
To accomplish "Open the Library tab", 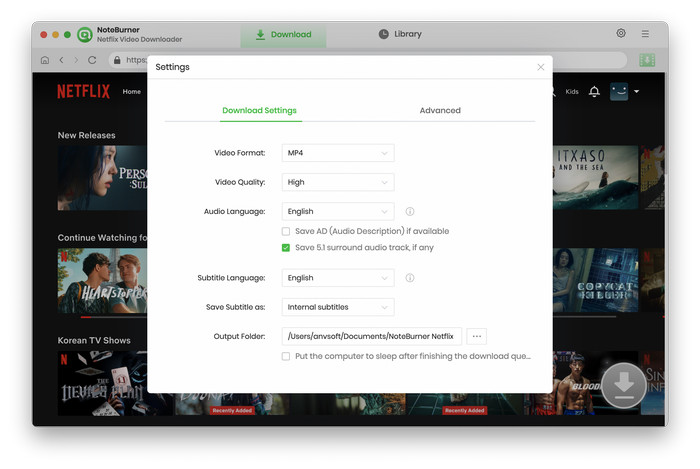I will 400,34.
